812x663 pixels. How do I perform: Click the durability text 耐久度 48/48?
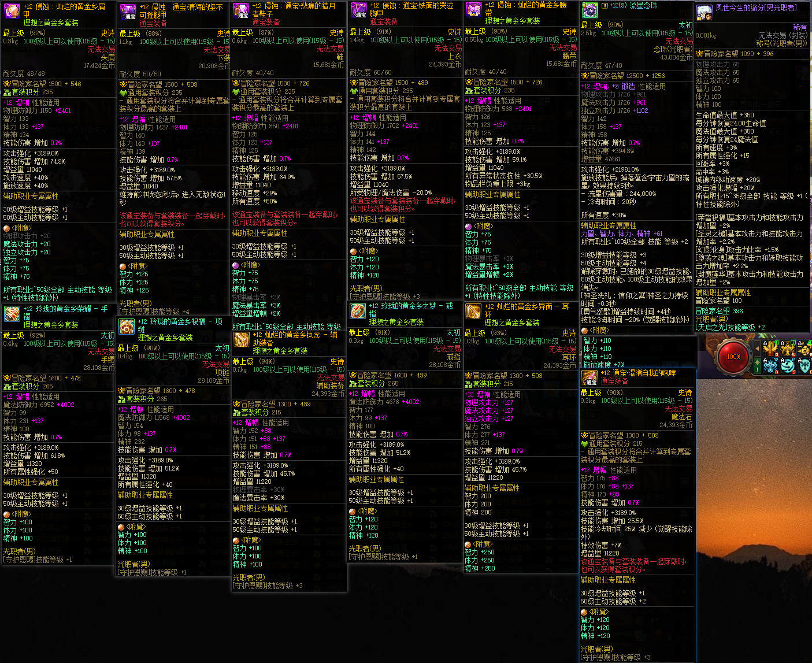click(24, 73)
